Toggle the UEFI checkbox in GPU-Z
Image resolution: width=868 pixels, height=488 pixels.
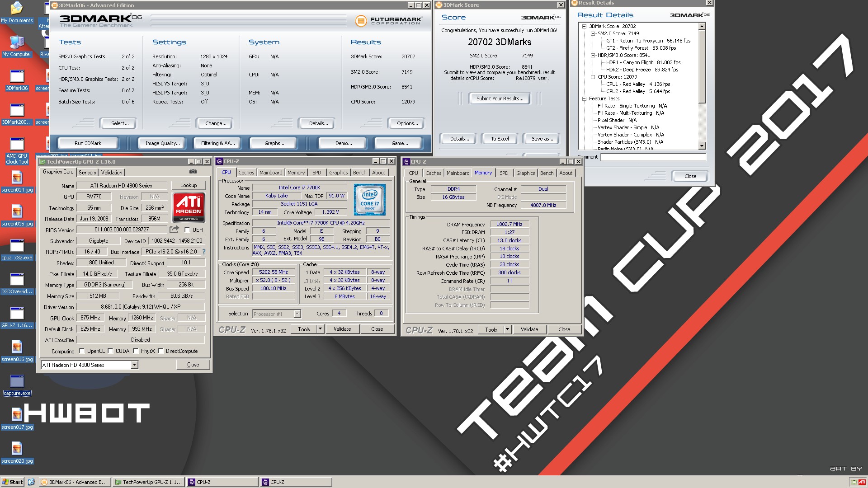coord(187,230)
